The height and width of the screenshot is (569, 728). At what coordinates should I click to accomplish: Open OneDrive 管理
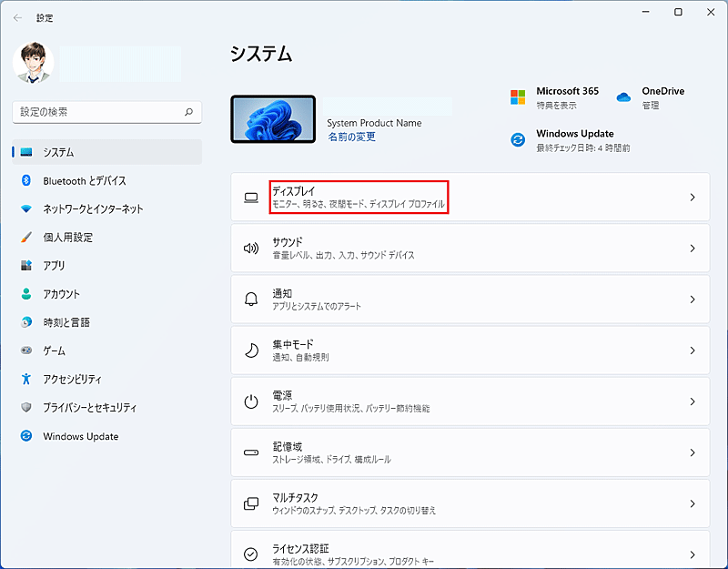651,98
